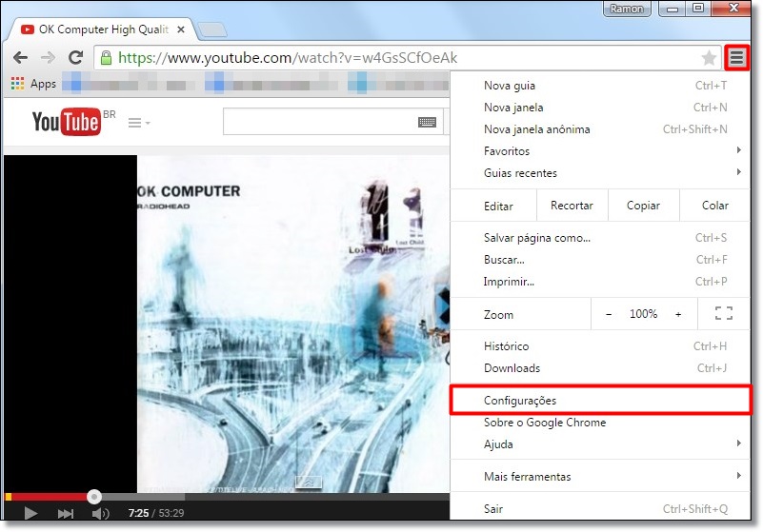Image resolution: width=763 pixels, height=532 pixels.
Task: Click the green padlock security icon
Action: (106, 58)
